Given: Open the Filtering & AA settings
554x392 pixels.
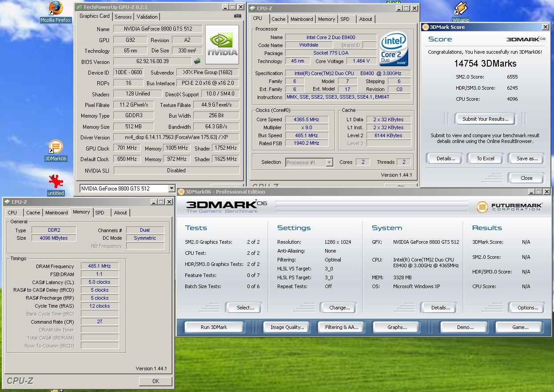Looking at the screenshot, I should coord(341,327).
